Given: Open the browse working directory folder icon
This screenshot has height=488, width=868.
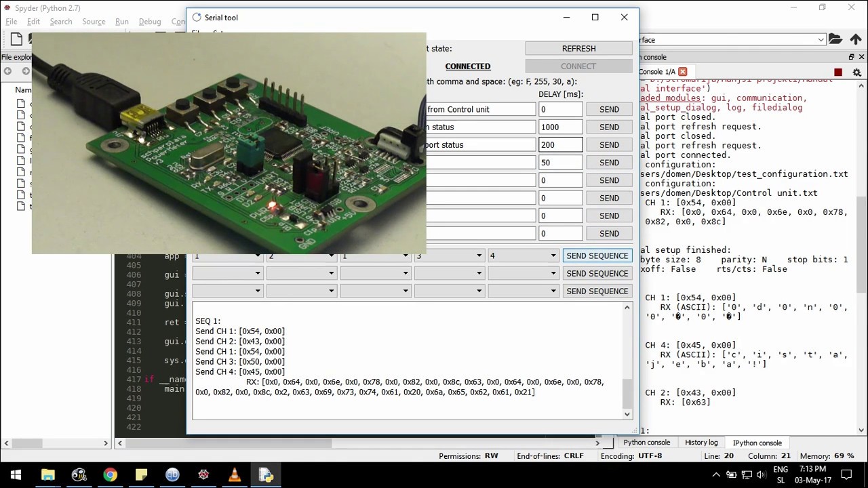Looking at the screenshot, I should point(835,39).
